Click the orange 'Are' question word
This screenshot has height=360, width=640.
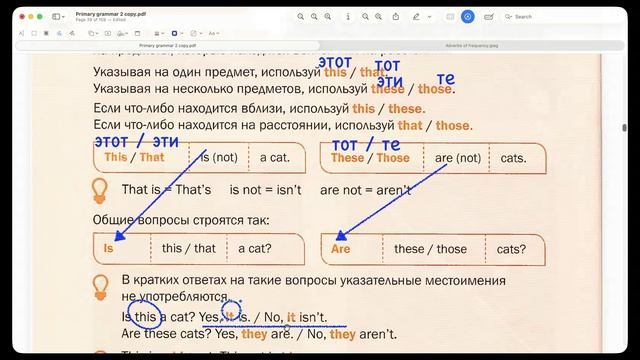340,249
